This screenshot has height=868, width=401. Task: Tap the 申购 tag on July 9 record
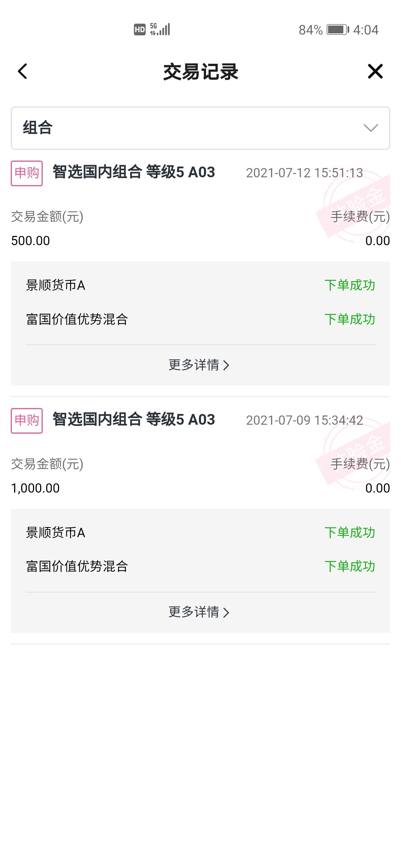click(27, 421)
